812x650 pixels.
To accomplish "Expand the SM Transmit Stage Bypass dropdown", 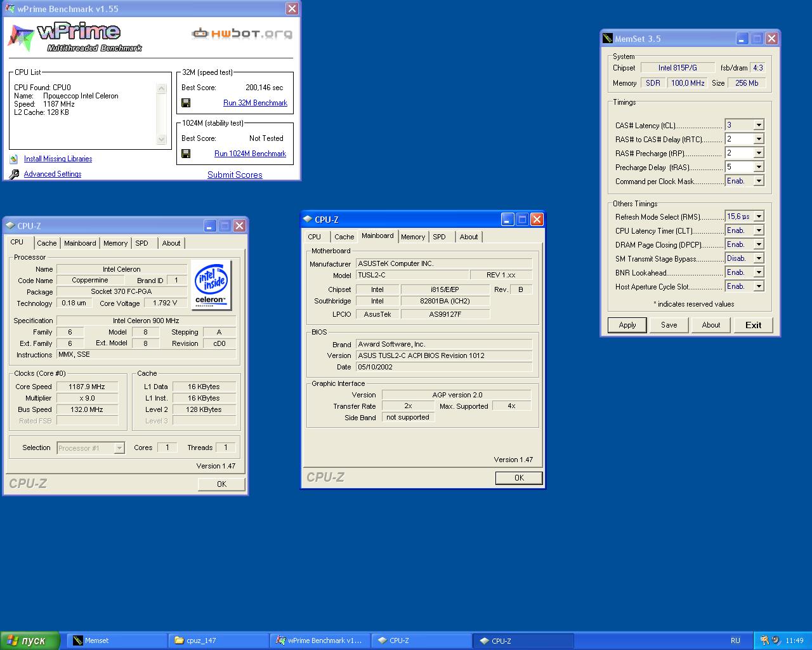I will click(759, 258).
